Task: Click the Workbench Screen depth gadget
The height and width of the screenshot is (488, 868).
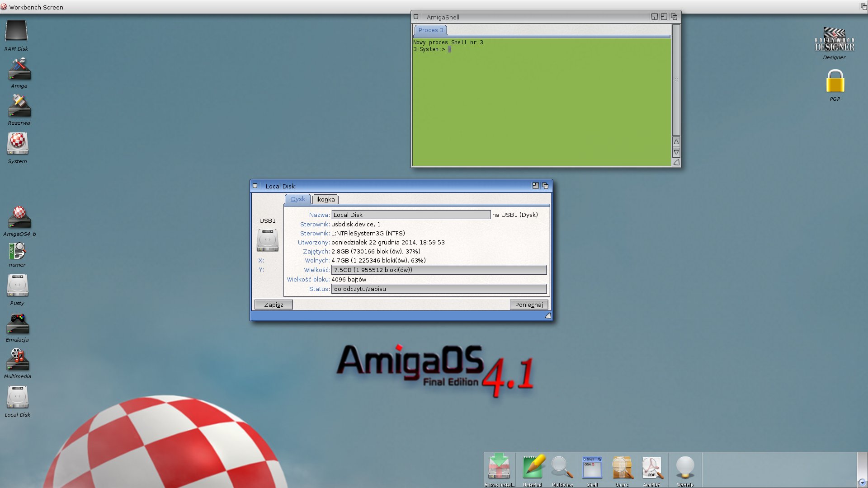Action: pyautogui.click(x=863, y=7)
